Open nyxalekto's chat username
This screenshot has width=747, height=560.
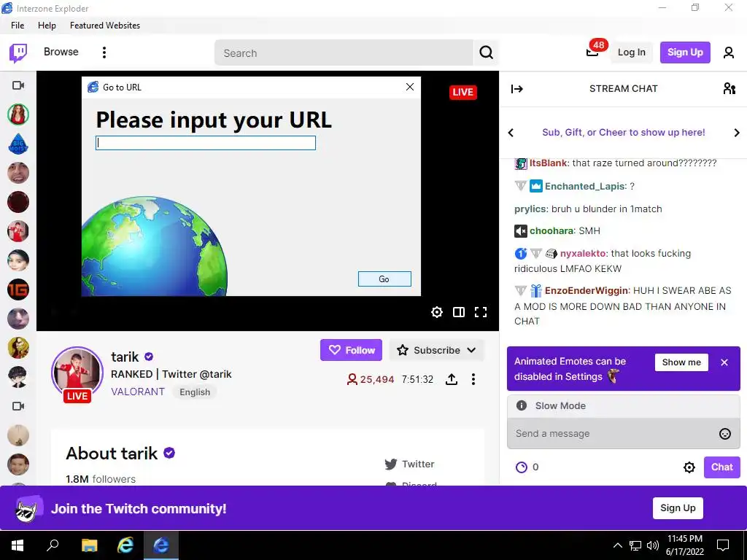pos(583,253)
